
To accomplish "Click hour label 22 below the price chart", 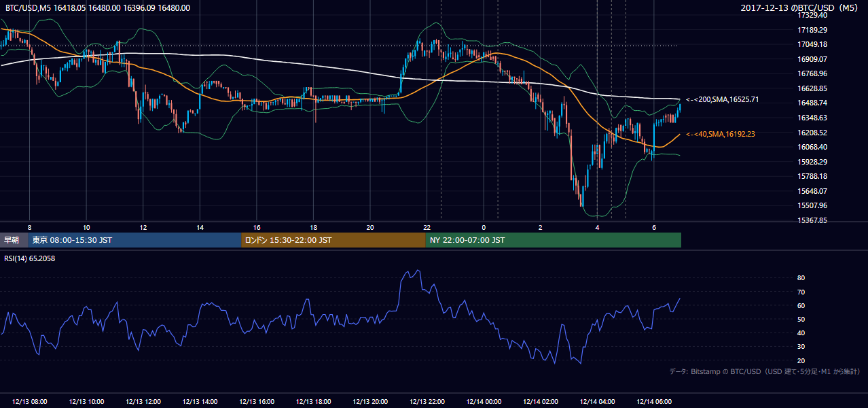I will pyautogui.click(x=427, y=227).
